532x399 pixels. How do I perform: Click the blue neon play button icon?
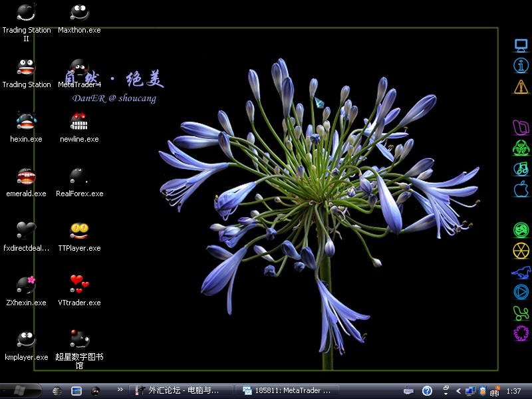[x=521, y=291]
